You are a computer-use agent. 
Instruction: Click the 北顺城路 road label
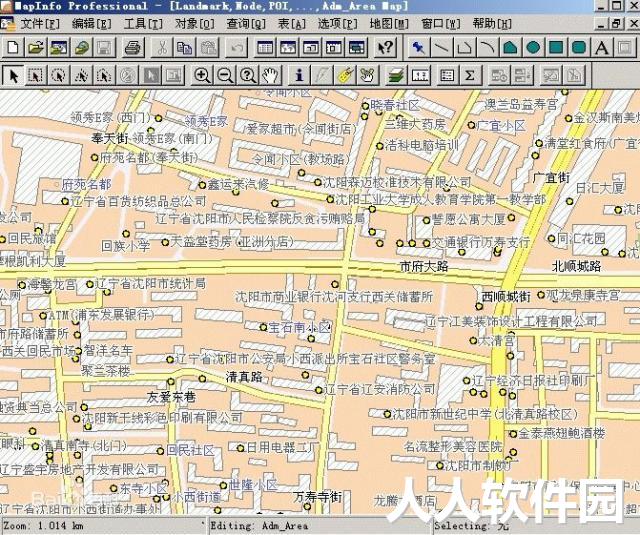pos(576,266)
